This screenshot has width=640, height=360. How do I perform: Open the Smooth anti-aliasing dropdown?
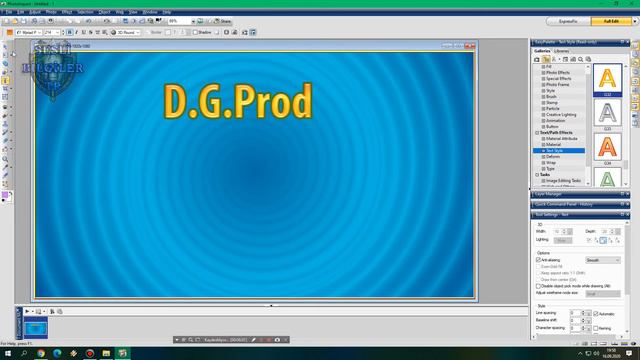point(603,260)
